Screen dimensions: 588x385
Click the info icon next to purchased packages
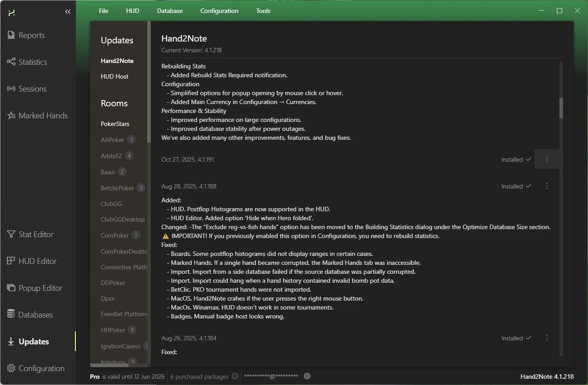pyautogui.click(x=235, y=377)
